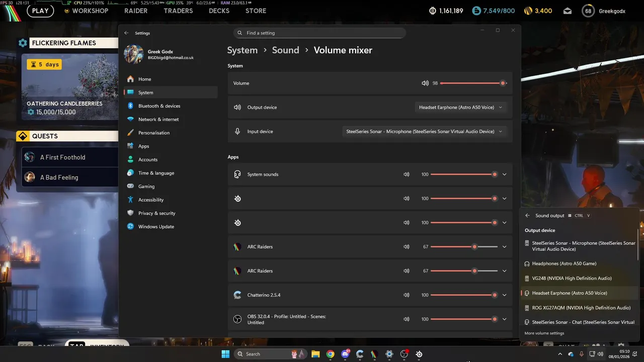Viewport: 644px width, 362px height.
Task: Adjust the Chatterino 2.5.4 volume slider
Action: 464,295
